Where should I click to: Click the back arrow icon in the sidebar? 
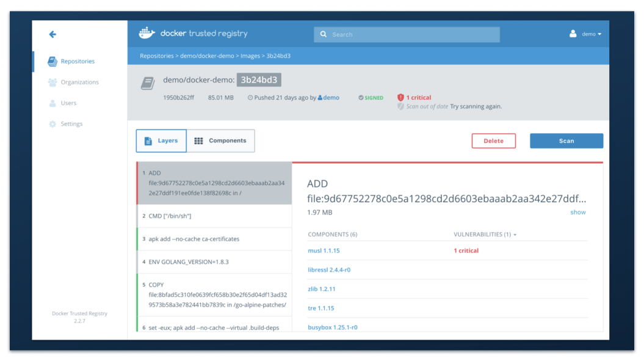[52, 34]
